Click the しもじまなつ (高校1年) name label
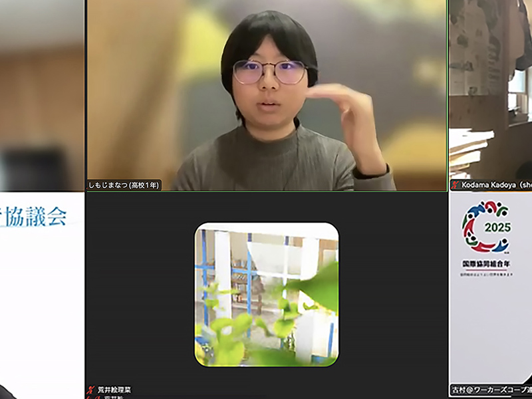The image size is (532, 399). click(124, 186)
